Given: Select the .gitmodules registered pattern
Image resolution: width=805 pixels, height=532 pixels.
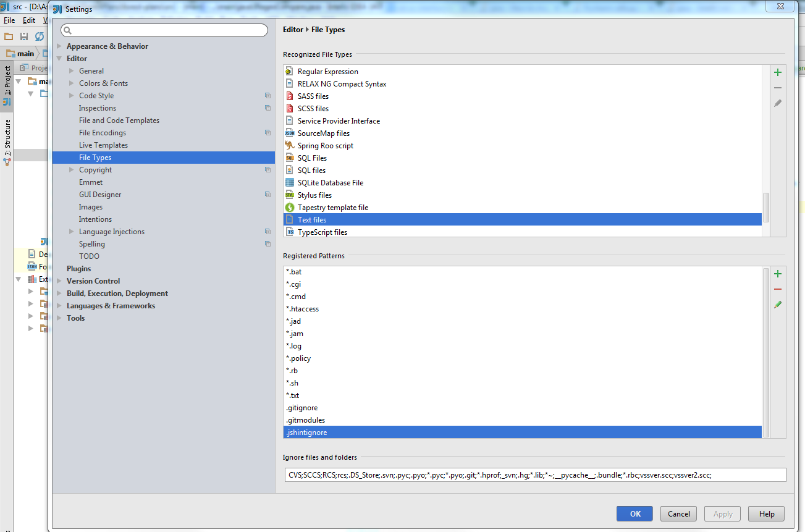Looking at the screenshot, I should point(523,420).
